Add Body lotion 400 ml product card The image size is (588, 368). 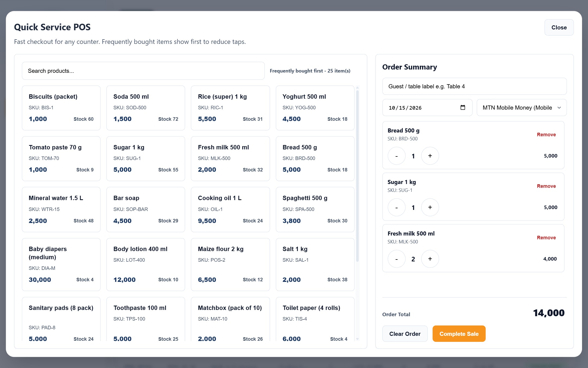point(146,264)
